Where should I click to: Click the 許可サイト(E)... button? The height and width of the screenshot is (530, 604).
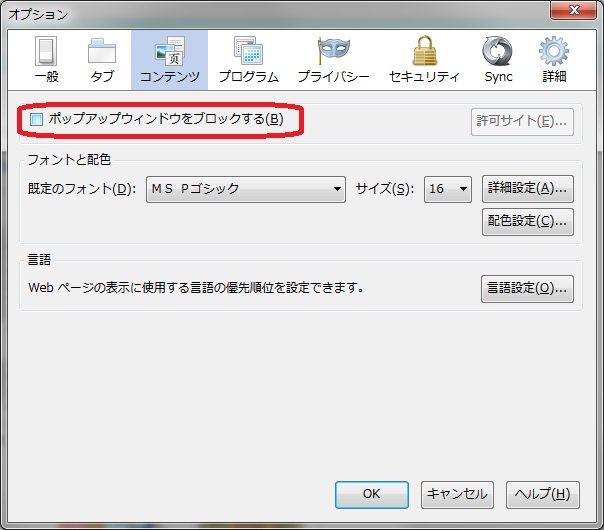pyautogui.click(x=521, y=121)
